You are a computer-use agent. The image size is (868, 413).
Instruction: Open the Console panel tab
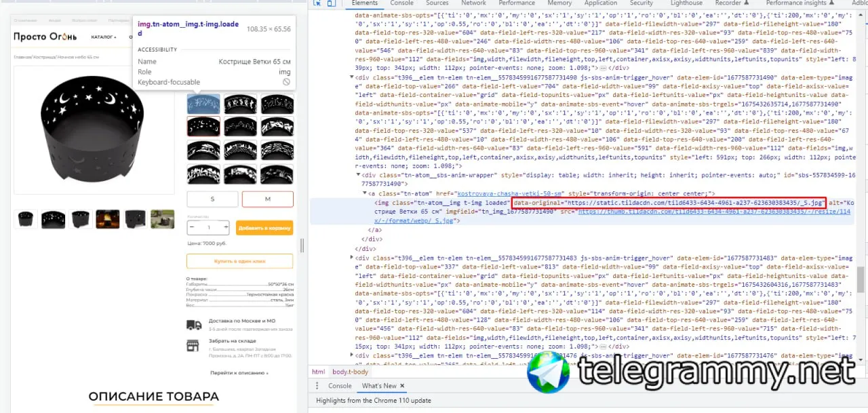point(401,3)
